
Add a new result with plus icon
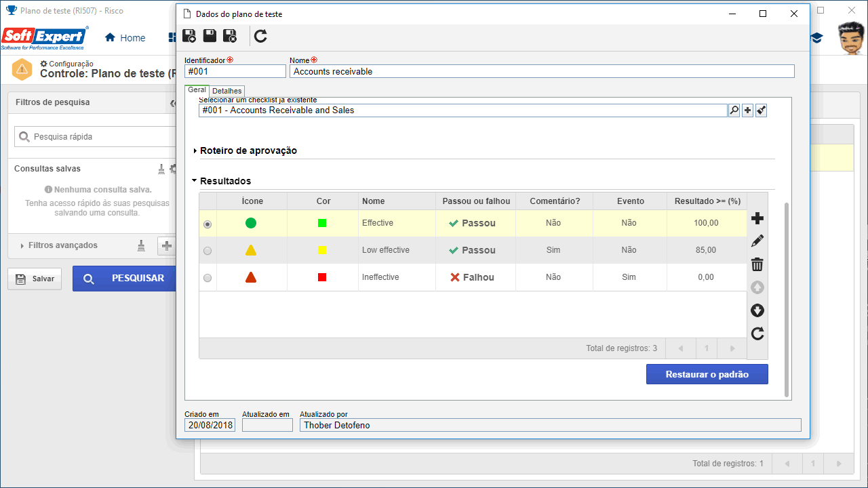click(x=757, y=218)
